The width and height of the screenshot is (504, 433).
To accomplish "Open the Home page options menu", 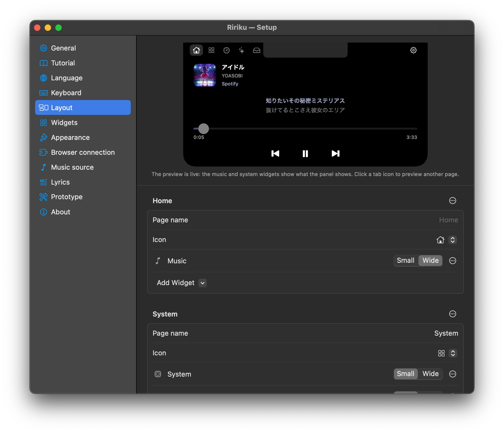I will pos(453,201).
